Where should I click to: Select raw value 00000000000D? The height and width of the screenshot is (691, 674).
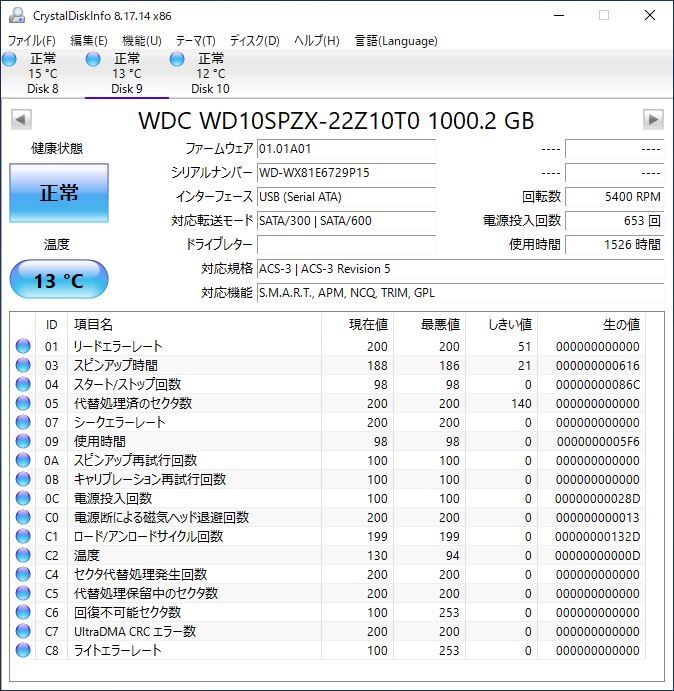click(597, 556)
